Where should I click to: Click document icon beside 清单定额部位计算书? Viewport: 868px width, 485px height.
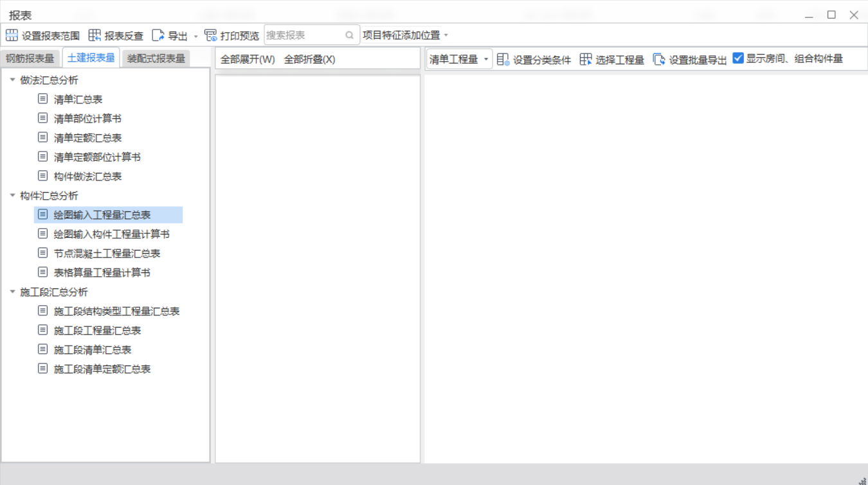click(x=42, y=157)
